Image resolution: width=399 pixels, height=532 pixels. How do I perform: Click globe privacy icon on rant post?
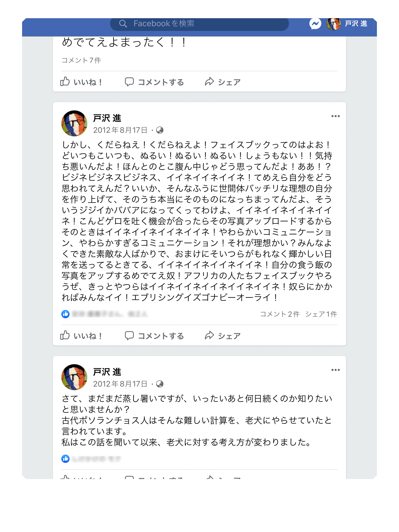tap(160, 130)
